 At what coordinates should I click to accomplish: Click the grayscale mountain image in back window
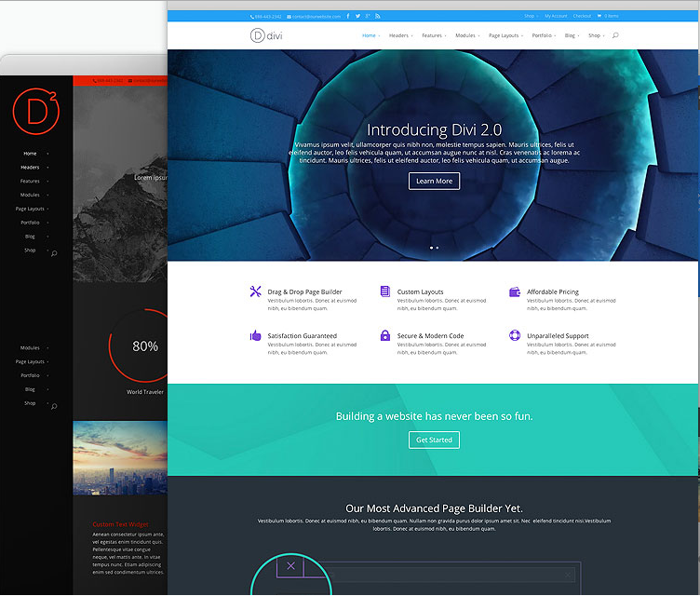coord(120,184)
